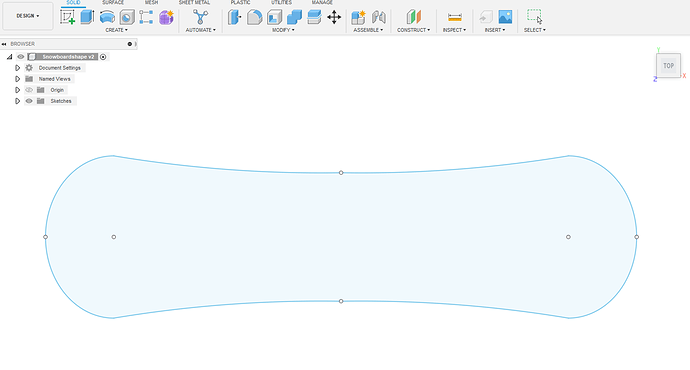Switch to the UTILITIES tab
The height and width of the screenshot is (370, 690).
pos(281,3)
